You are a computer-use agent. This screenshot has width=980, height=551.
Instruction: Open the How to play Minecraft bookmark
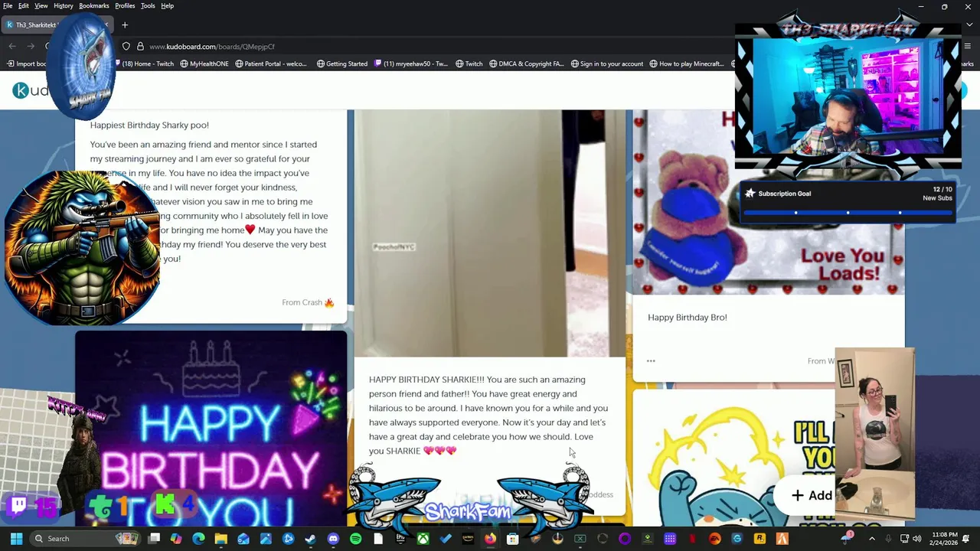pyautogui.click(x=687, y=64)
